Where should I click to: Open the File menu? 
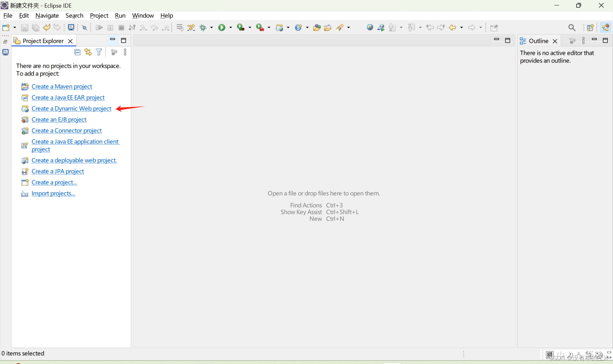(x=8, y=16)
